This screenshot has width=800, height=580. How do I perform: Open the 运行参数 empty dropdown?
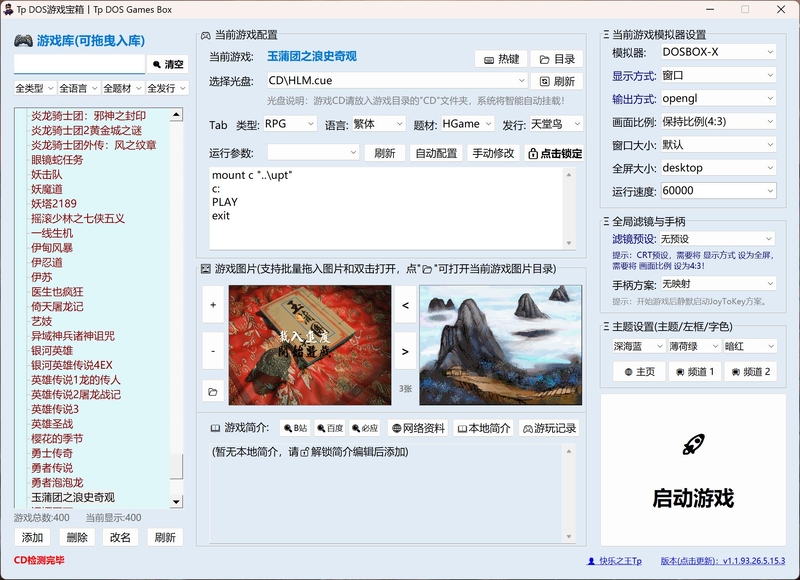pos(313,153)
